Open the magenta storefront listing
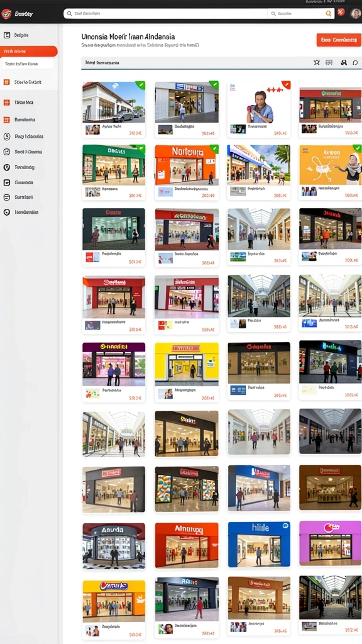The height and width of the screenshot is (644, 362). pos(331,543)
